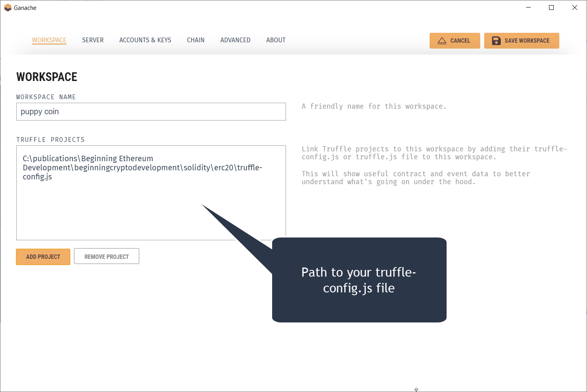Image resolution: width=587 pixels, height=392 pixels.
Task: Focus the Workspace Name field containing puppy coin
Action: 151,112
